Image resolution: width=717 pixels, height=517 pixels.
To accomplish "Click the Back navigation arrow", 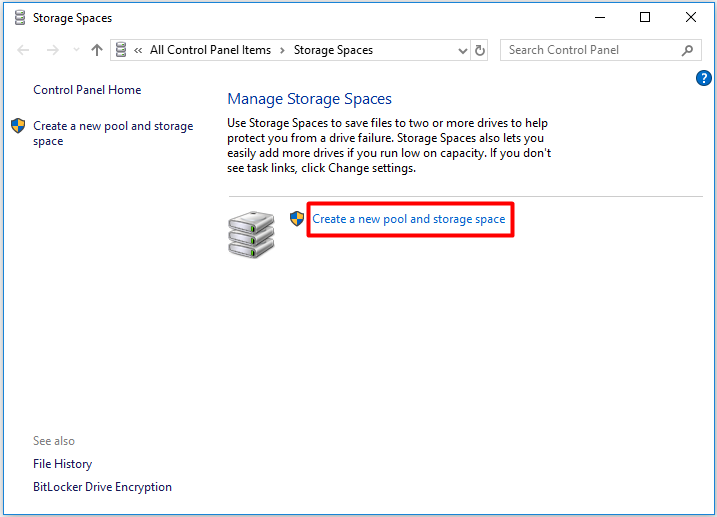I will point(23,50).
